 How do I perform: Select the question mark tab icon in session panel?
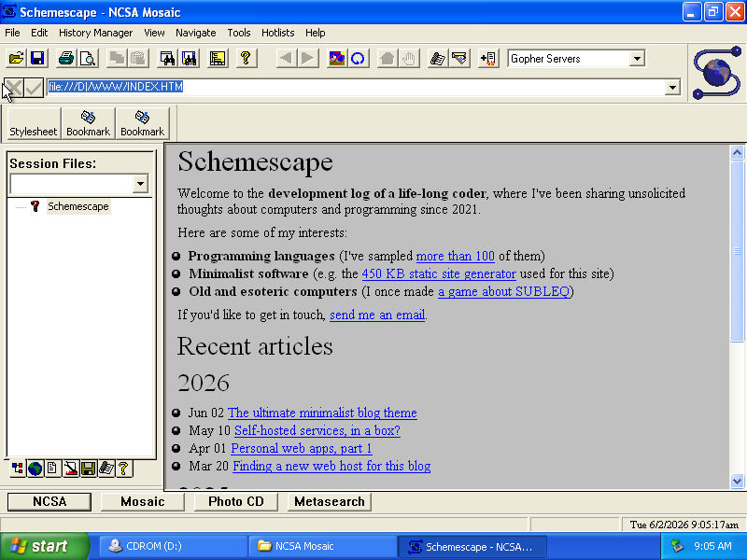[123, 469]
